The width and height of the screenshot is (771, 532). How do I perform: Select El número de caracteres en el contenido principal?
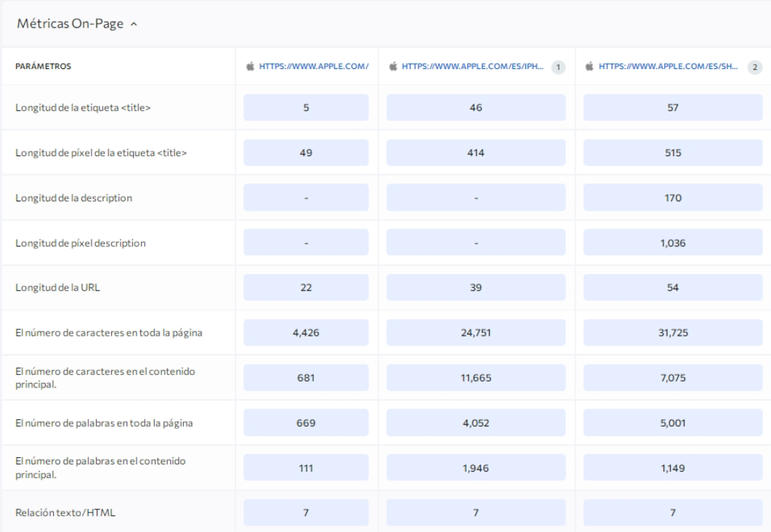[105, 378]
